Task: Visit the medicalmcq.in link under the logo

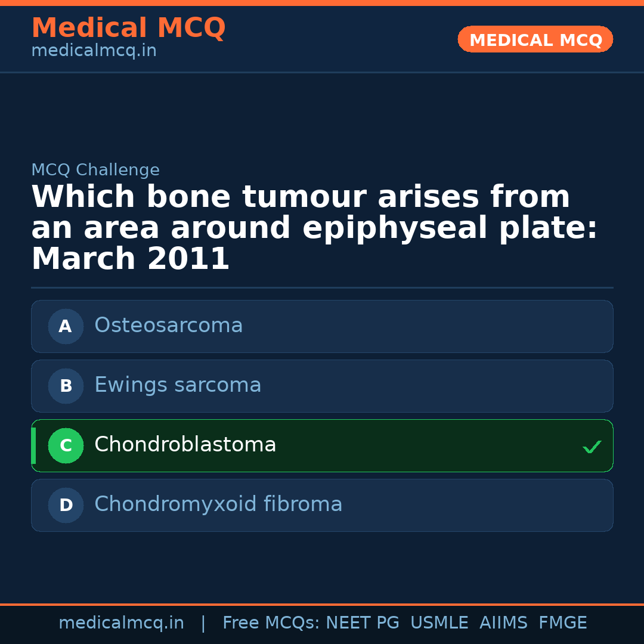Action: tap(94, 51)
